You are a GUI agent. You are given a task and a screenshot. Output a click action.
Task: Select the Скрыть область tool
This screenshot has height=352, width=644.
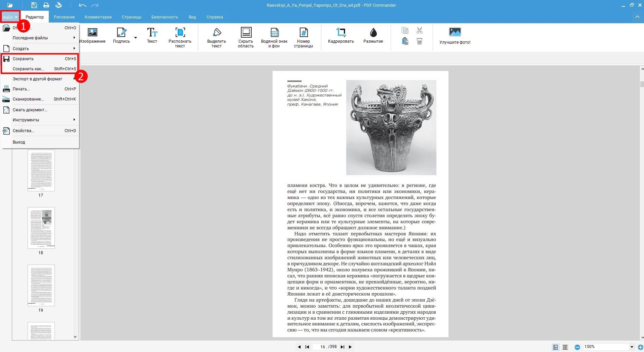(x=246, y=37)
